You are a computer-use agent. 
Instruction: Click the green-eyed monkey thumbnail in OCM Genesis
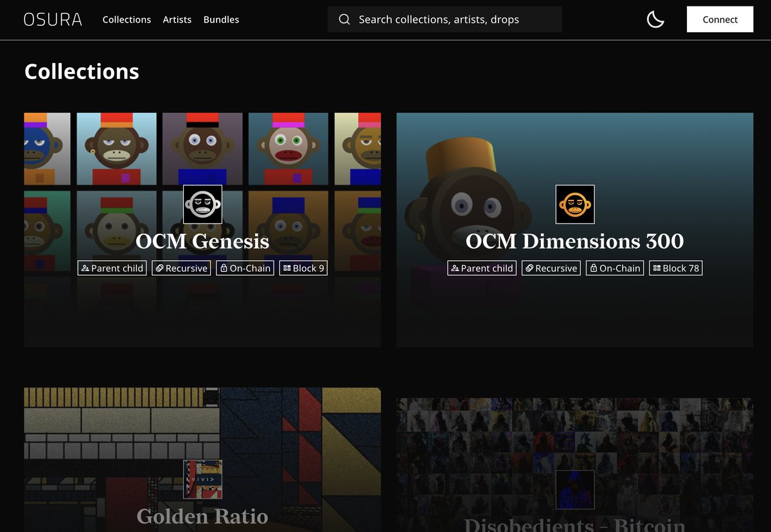pyautogui.click(x=288, y=149)
